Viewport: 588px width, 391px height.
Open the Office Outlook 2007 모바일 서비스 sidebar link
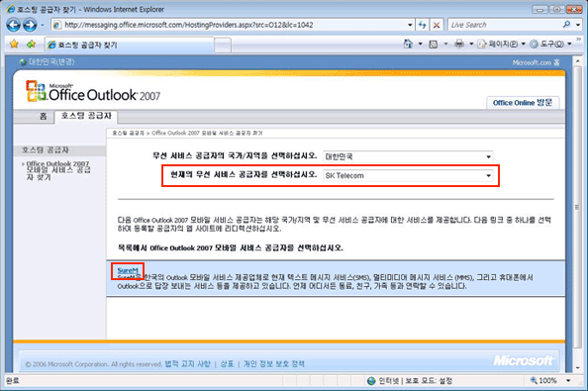58,170
